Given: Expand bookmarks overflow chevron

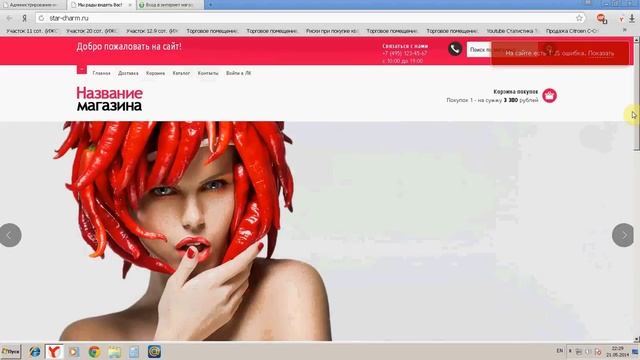Looking at the screenshot, I should pyautogui.click(x=624, y=31).
